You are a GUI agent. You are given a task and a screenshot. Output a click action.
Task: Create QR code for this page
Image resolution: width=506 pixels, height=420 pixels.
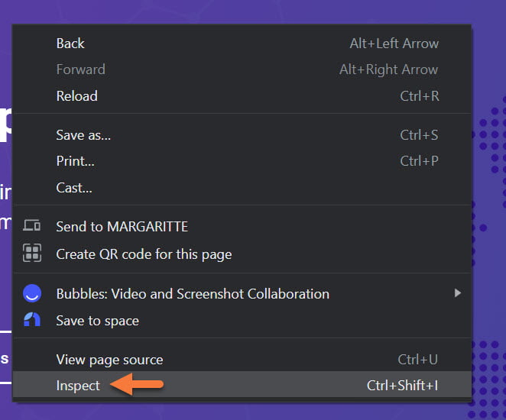tap(144, 254)
